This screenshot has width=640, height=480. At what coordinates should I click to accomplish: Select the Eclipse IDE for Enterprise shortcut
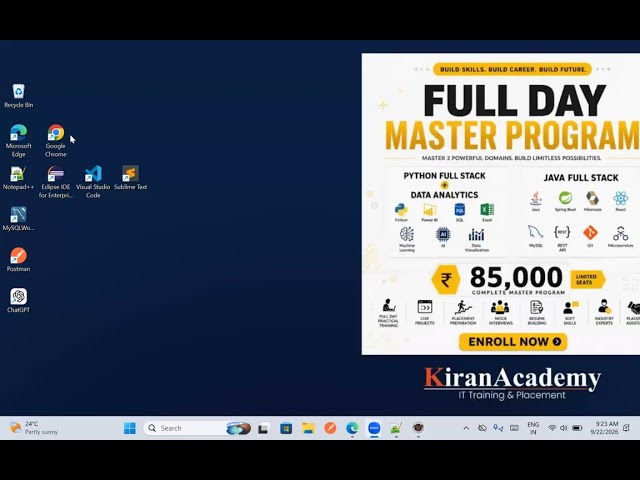coord(56,182)
